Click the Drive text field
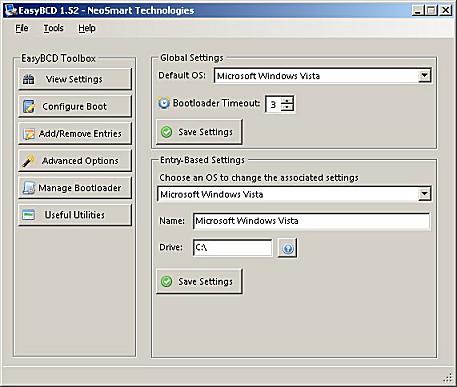The image size is (457, 387). 232,248
